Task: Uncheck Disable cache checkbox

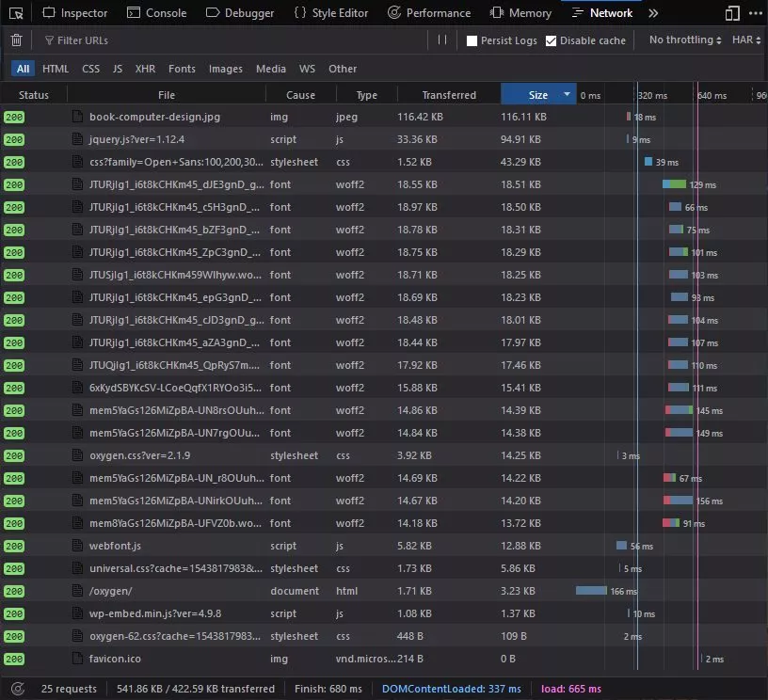Action: [552, 41]
